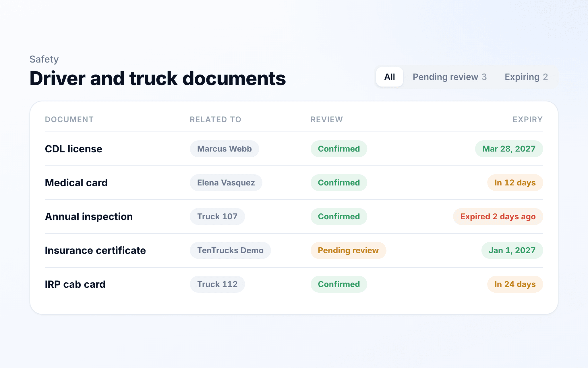Click Confirmed badge for Medical card

point(339,183)
